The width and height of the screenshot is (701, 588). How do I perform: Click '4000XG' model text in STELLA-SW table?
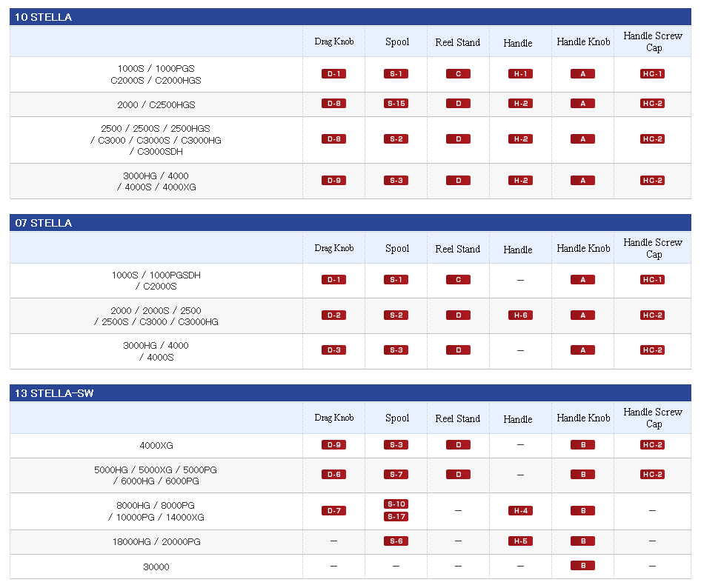(x=156, y=446)
